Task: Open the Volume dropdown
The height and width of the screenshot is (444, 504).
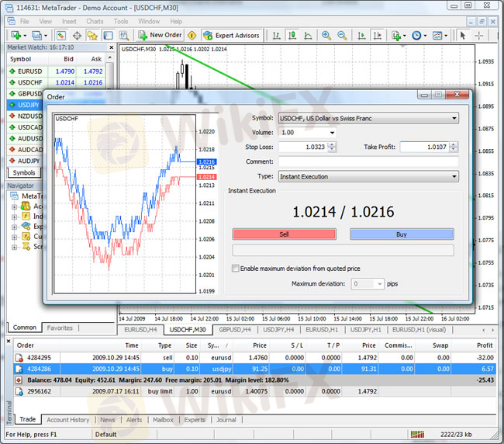Action: (x=333, y=133)
